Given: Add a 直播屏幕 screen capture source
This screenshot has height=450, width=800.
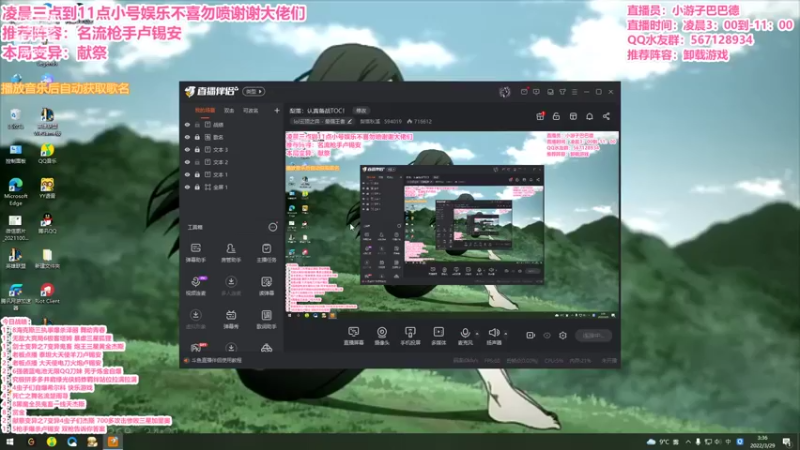Looking at the screenshot, I should [x=354, y=336].
